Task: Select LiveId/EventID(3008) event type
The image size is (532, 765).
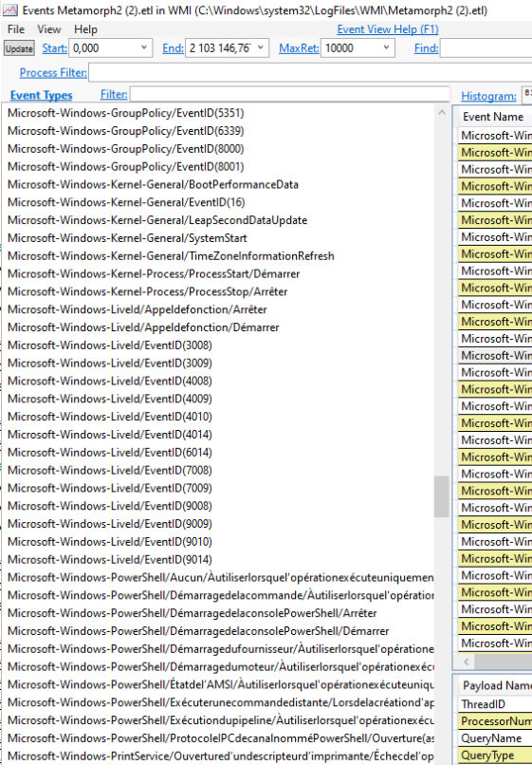Action: [x=110, y=345]
